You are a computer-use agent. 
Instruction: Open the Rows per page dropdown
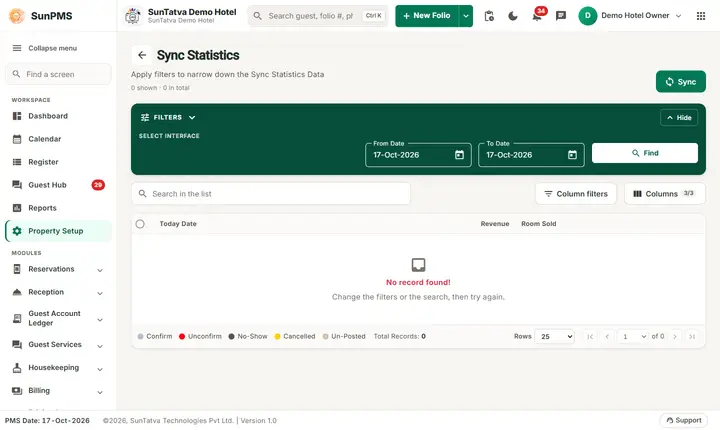click(x=554, y=336)
